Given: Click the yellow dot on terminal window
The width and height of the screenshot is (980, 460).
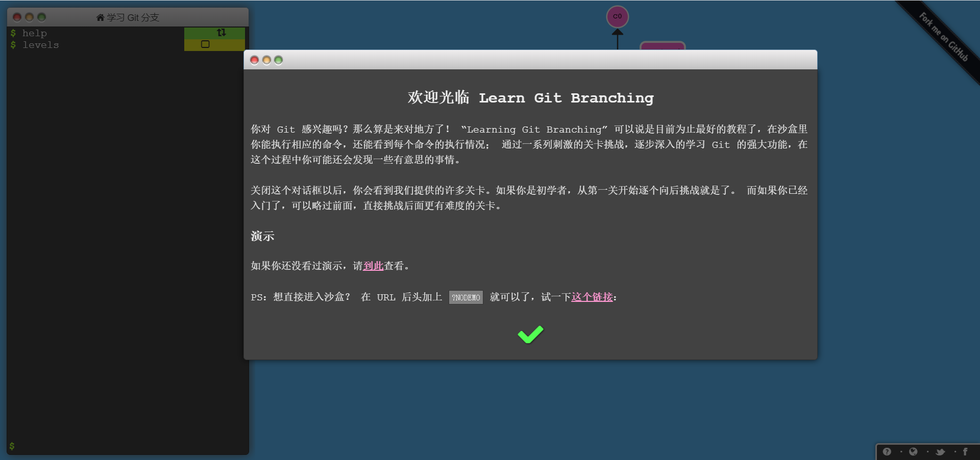Looking at the screenshot, I should coord(29,17).
